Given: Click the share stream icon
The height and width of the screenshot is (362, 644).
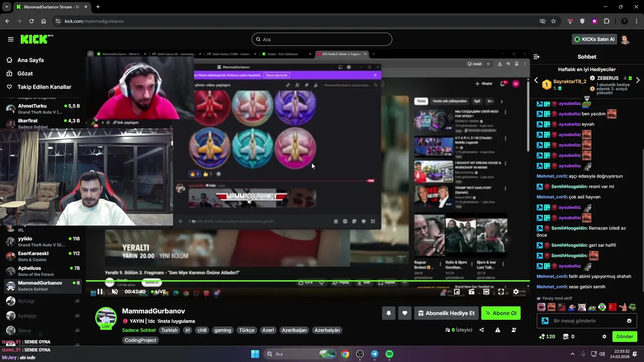Looking at the screenshot, I should 482,330.
